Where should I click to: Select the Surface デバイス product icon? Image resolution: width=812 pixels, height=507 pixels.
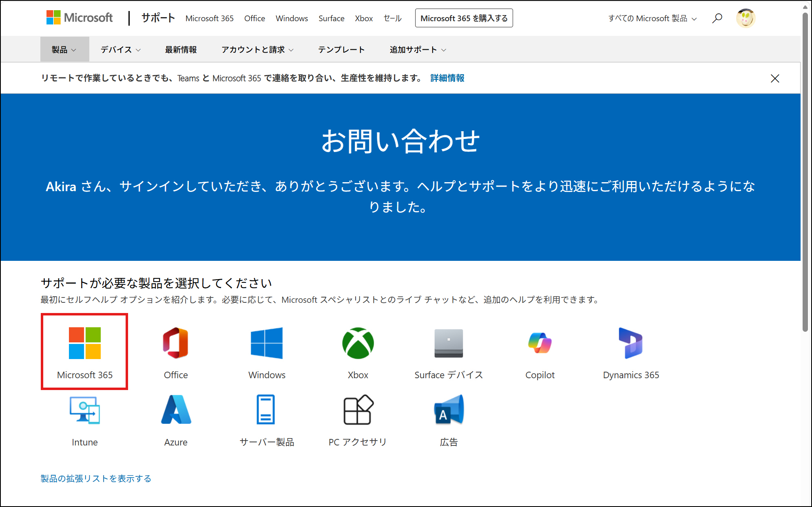coord(449,343)
